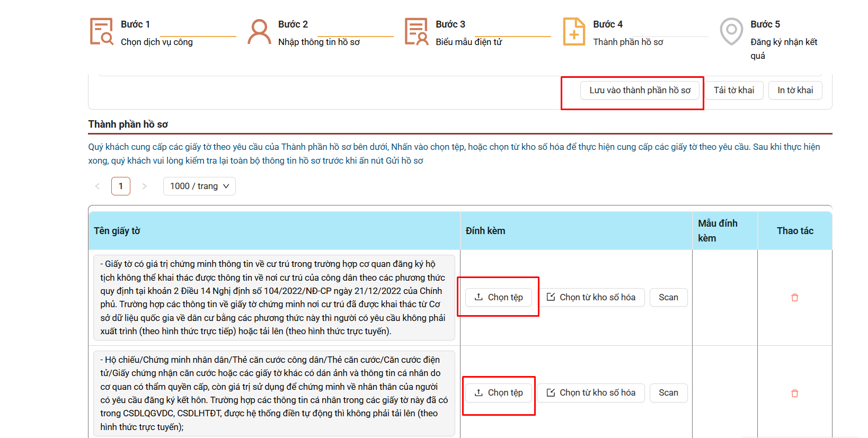The image size is (868, 438).
Task: Select page number 1 in pagination
Action: (121, 186)
